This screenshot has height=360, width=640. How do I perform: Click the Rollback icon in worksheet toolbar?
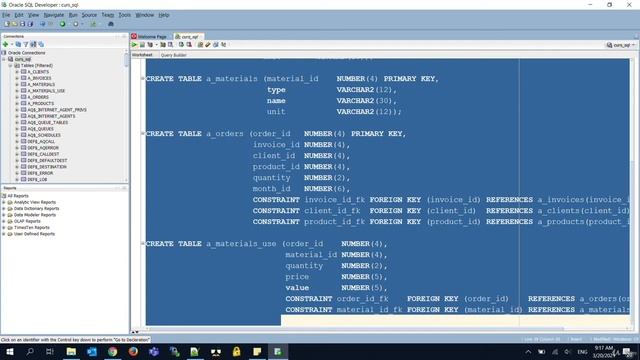189,44
